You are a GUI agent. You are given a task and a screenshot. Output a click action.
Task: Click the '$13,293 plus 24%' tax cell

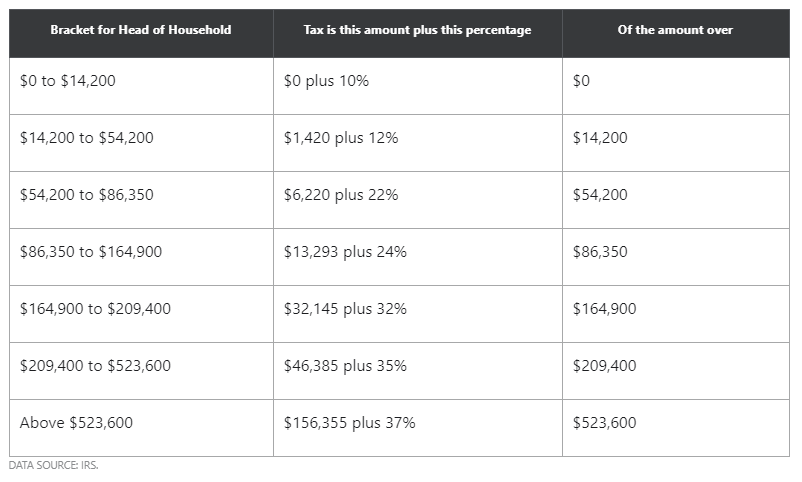point(418,257)
